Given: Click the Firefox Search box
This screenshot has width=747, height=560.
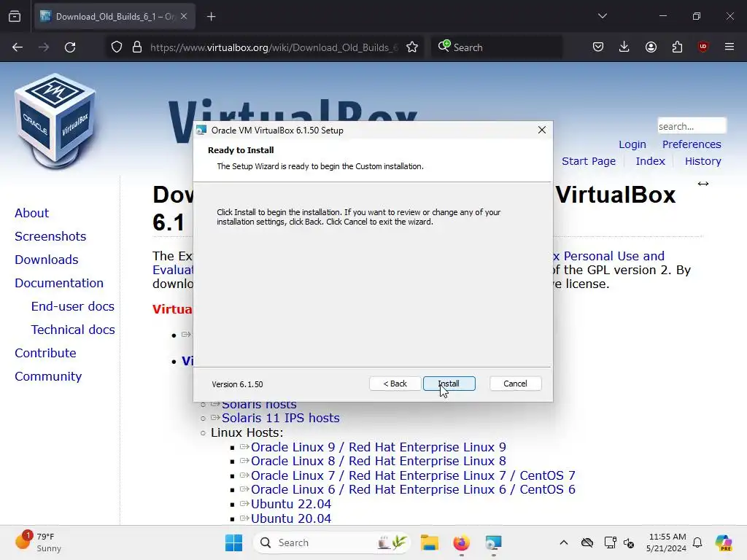Looking at the screenshot, I should [x=496, y=47].
